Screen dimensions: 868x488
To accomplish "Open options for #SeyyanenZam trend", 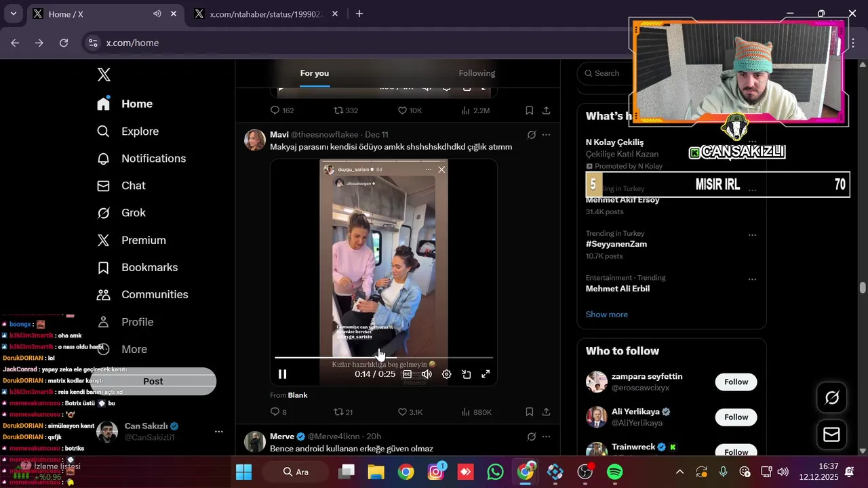I will click(752, 235).
